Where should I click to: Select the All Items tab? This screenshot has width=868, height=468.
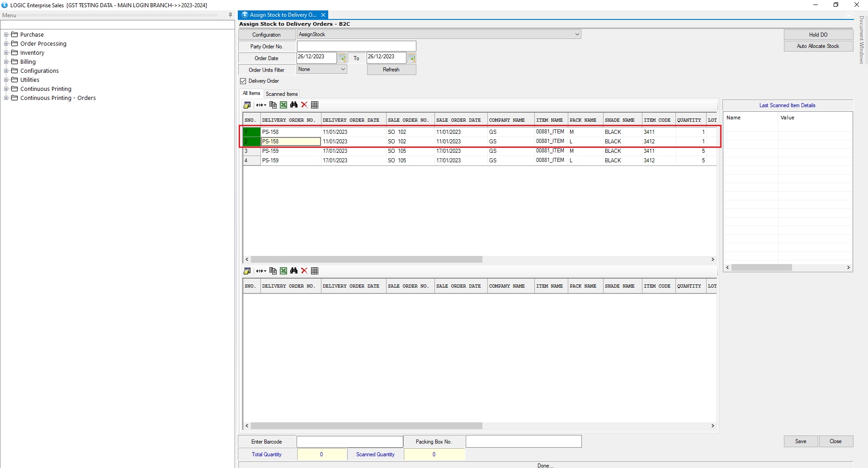tap(251, 94)
